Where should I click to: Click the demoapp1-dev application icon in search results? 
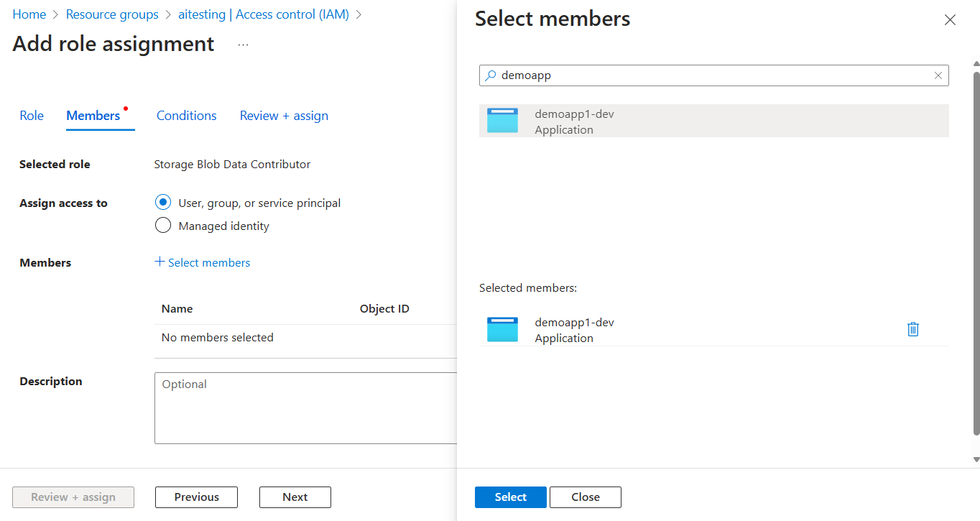coord(502,120)
